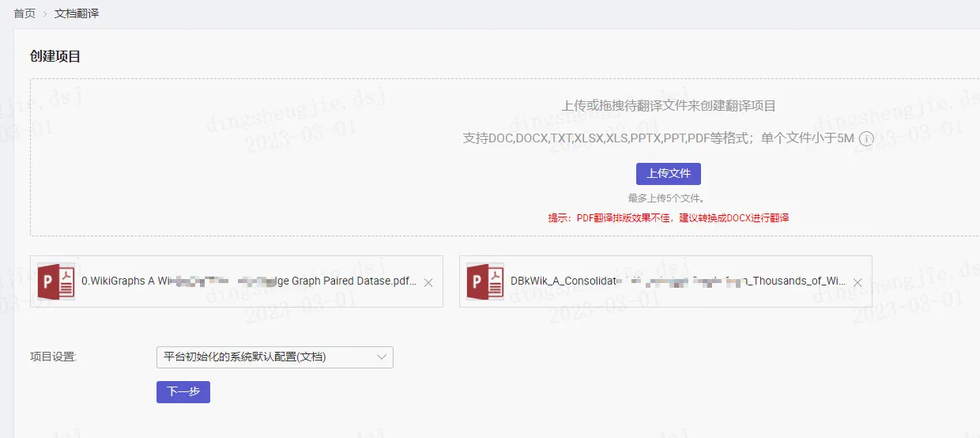
Task: Click the PDF icon of the WikiGraphs file
Action: click(x=56, y=281)
